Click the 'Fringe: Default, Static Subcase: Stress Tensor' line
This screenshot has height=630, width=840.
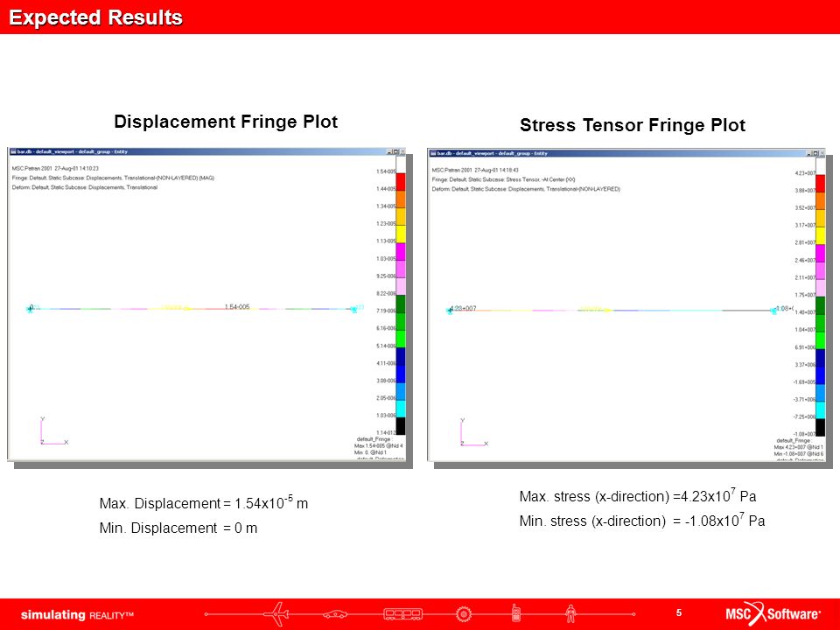pos(504,179)
